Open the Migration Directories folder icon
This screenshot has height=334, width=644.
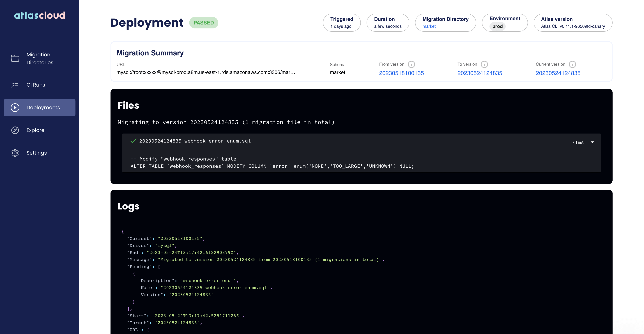15,58
